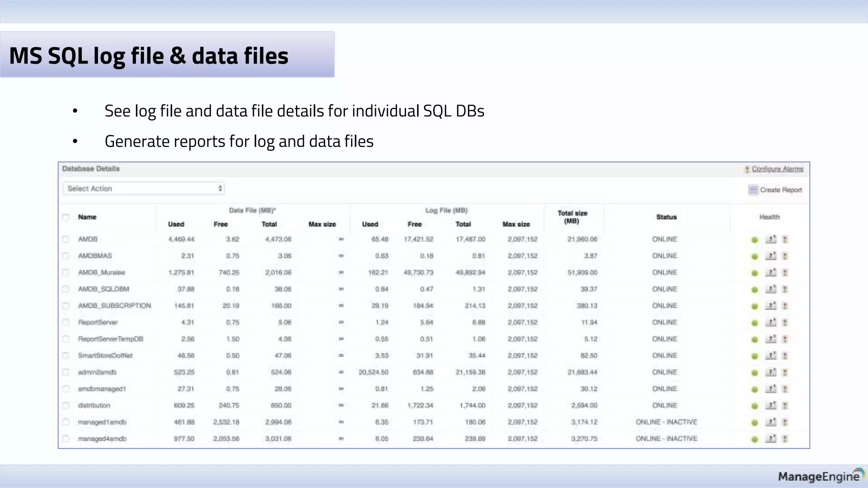Open the history report icon for AMDB_SUBSCRIPTION

[771, 306]
